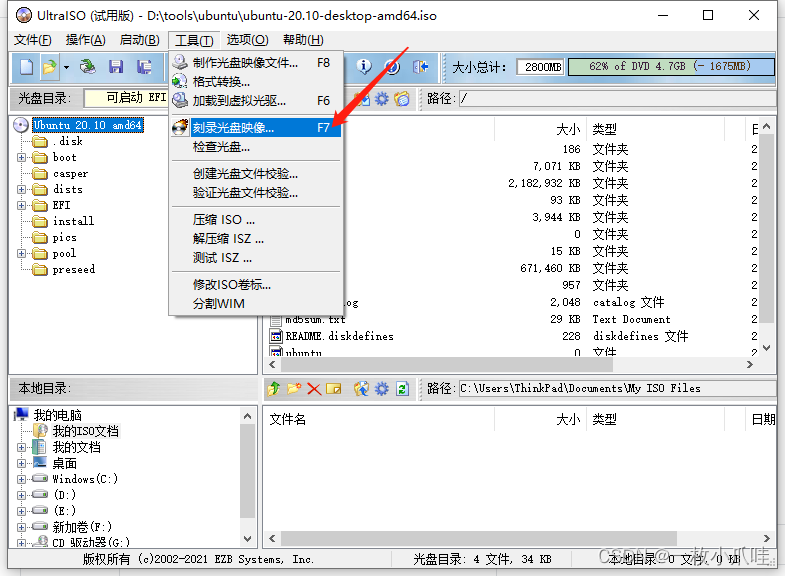Expand the boot folder tree node
Viewport: 785px width, 576px height.
tap(21, 158)
